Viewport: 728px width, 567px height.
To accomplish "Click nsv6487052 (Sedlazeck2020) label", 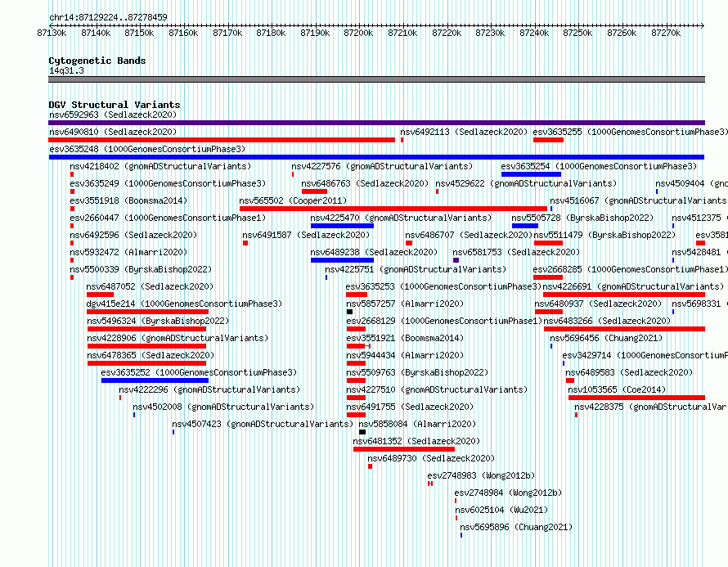I will (150, 286).
